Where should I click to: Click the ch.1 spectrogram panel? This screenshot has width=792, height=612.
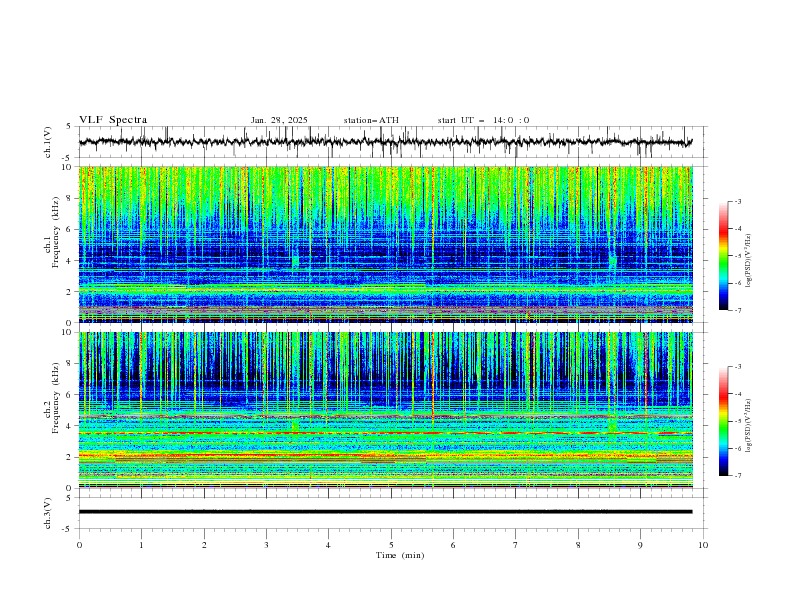(386, 244)
